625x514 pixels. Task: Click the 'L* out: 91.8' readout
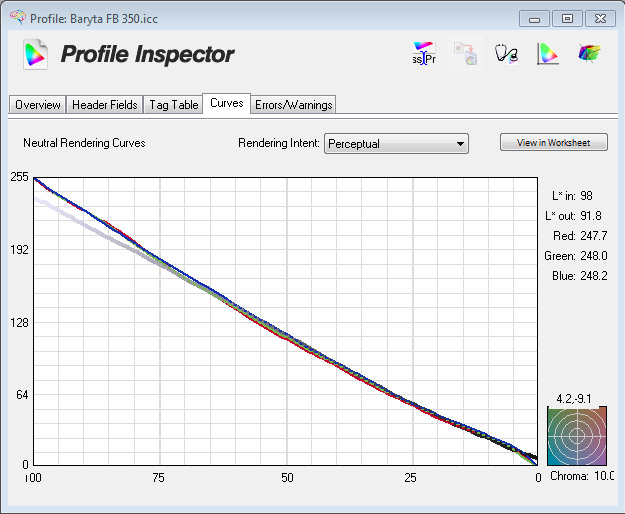(x=573, y=216)
